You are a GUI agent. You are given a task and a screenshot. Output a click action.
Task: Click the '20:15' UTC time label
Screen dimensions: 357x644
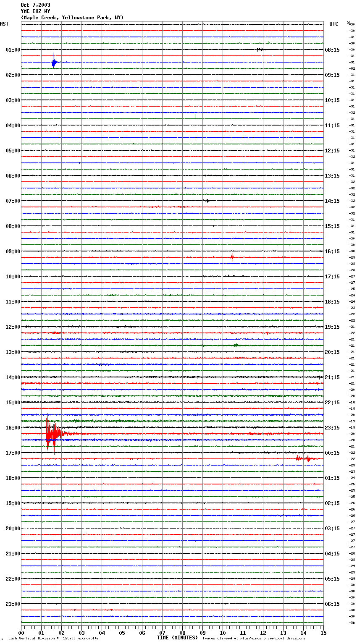tap(332, 352)
